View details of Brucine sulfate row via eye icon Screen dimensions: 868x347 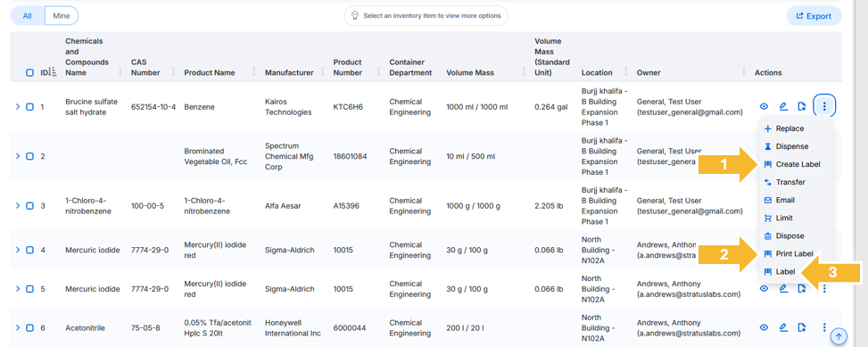pyautogui.click(x=764, y=106)
